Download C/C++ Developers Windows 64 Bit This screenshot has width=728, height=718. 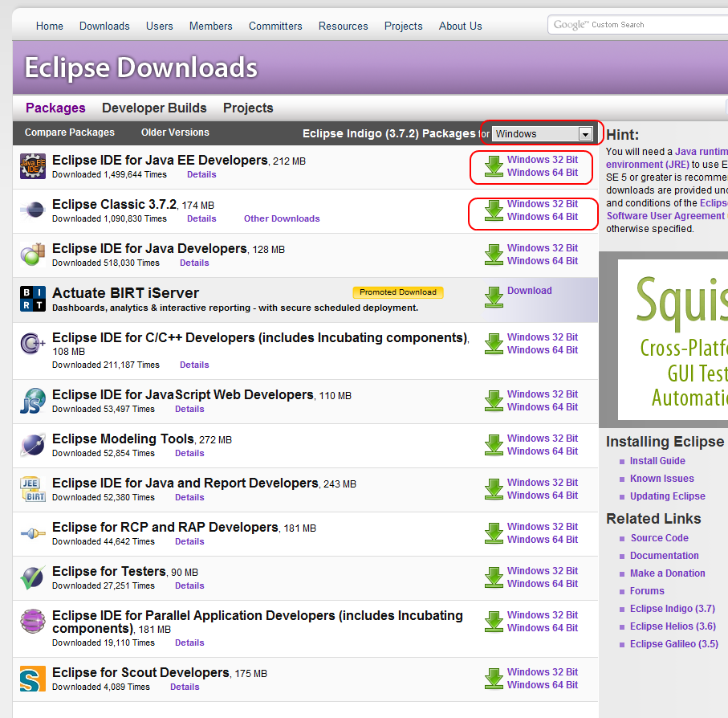[543, 350]
